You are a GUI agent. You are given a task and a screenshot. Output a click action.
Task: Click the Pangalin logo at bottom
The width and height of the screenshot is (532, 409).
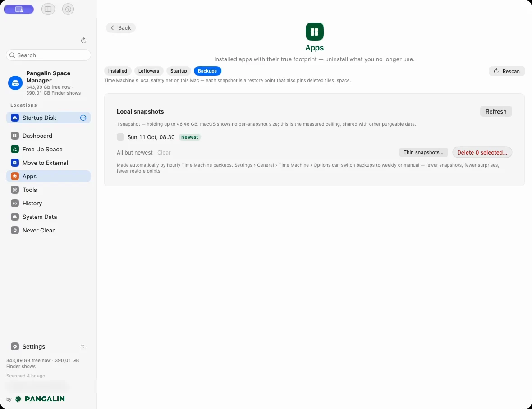40,399
